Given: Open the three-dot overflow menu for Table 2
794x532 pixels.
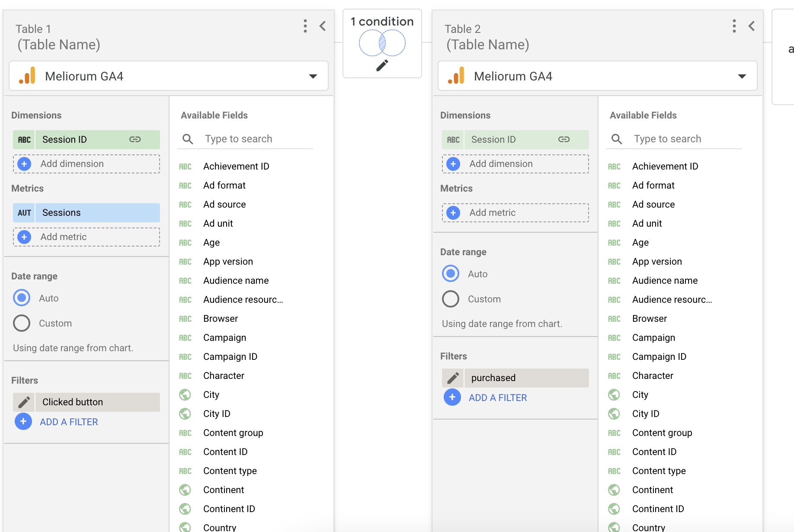Looking at the screenshot, I should (x=734, y=26).
